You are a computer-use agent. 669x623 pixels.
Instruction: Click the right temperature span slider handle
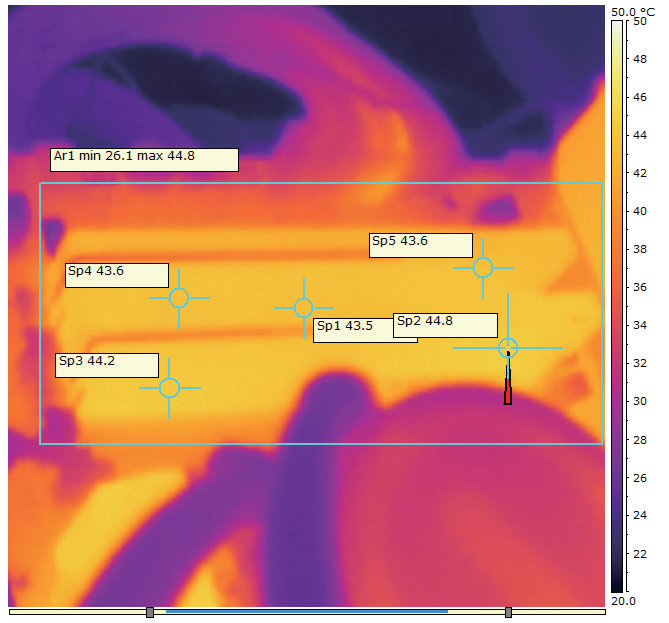tap(508, 612)
